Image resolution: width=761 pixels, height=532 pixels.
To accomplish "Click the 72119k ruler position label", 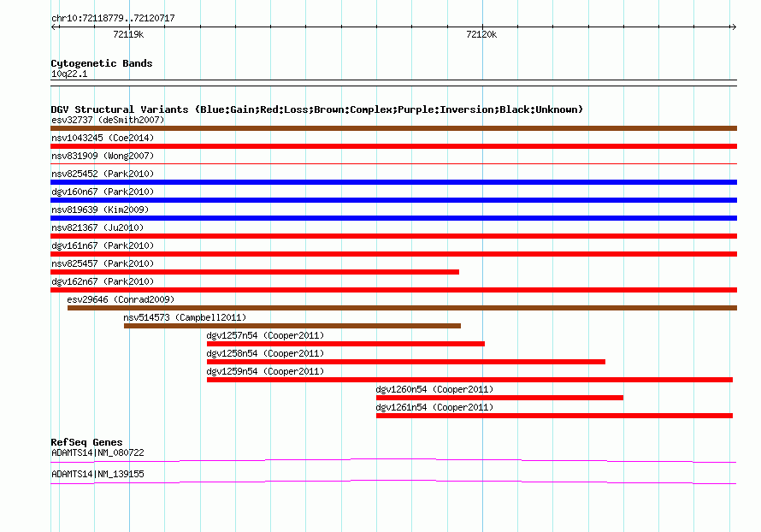I will 128,34.
